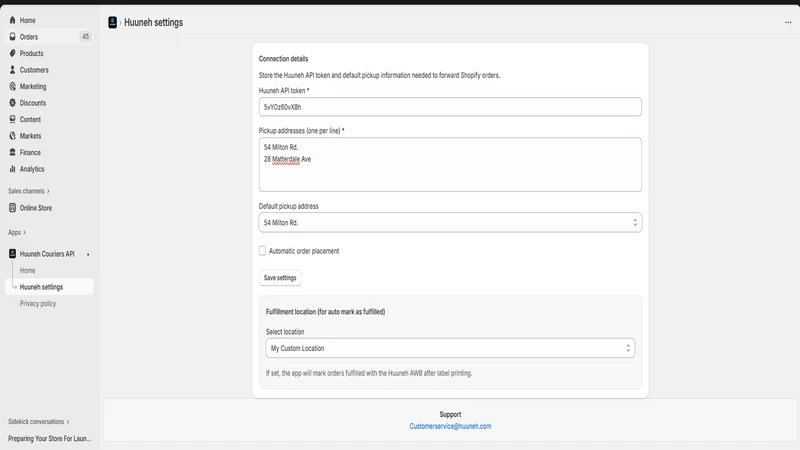Screen dimensions: 800x450
Task: Click the Orders inbox icon
Action: (x=12, y=37)
